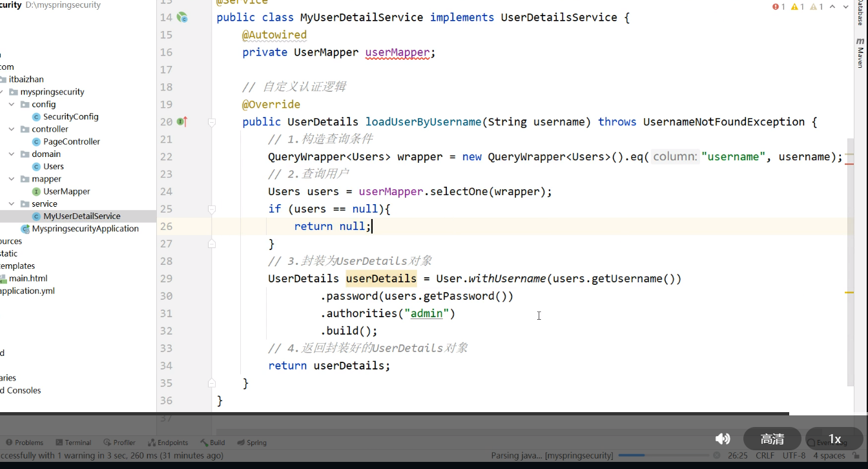Mute the video with speaker icon
This screenshot has height=469, width=868.
723,439
